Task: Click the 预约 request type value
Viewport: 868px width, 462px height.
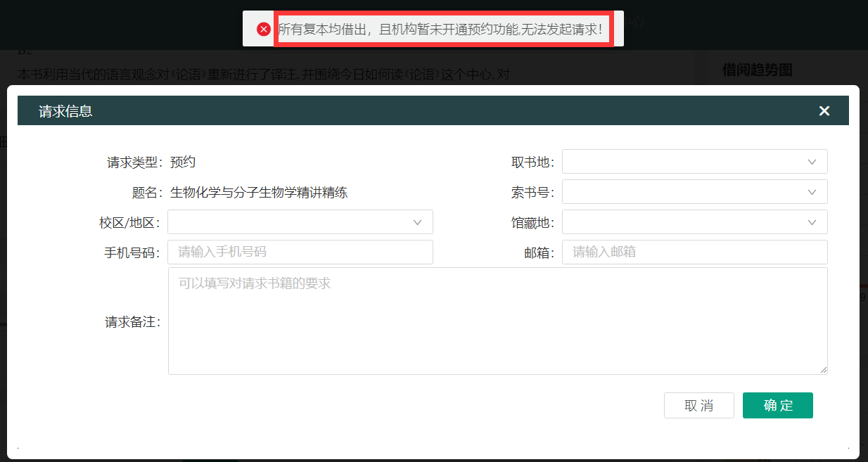Action: click(x=183, y=162)
